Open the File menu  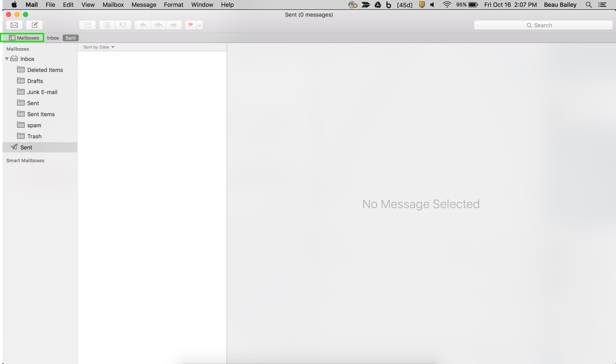coord(50,5)
